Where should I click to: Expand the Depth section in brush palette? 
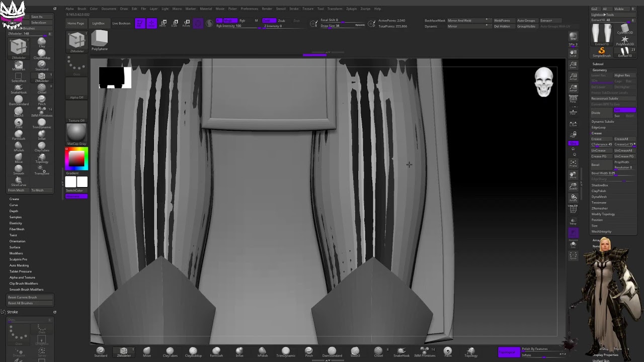(14, 211)
